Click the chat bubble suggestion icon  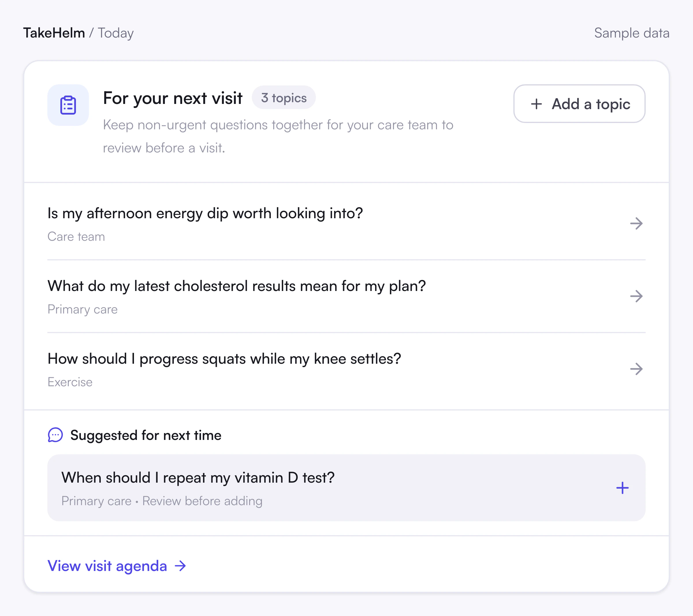click(55, 435)
